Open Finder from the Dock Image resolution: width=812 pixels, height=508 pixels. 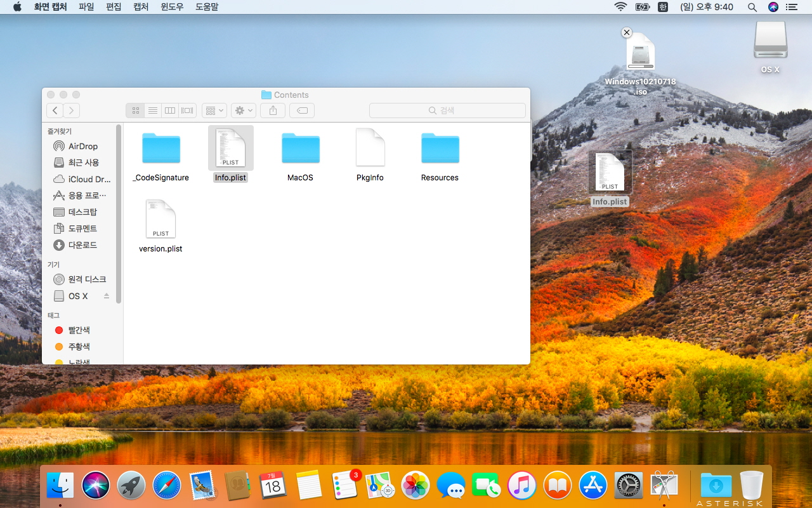pos(61,486)
